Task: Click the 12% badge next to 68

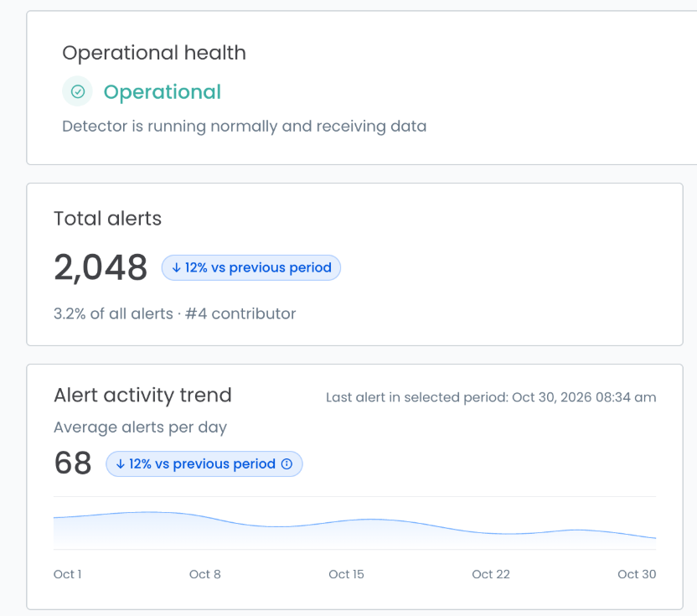Action: click(204, 464)
